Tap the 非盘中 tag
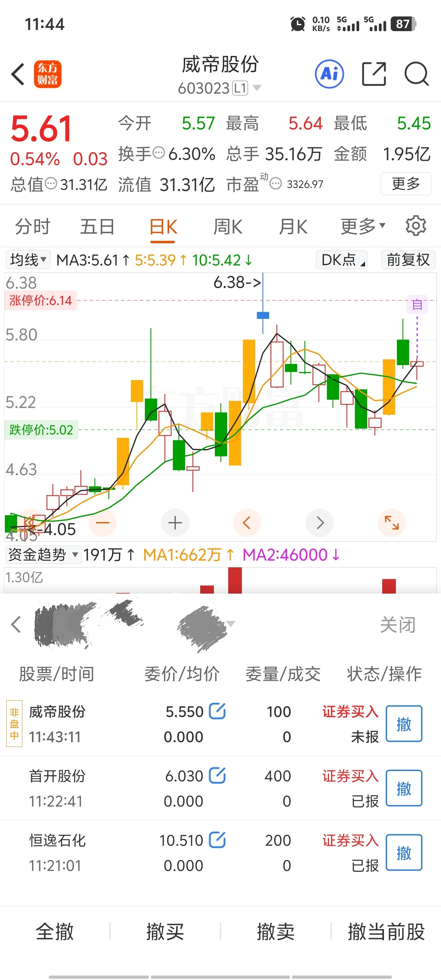The height and width of the screenshot is (980, 441). point(14,723)
